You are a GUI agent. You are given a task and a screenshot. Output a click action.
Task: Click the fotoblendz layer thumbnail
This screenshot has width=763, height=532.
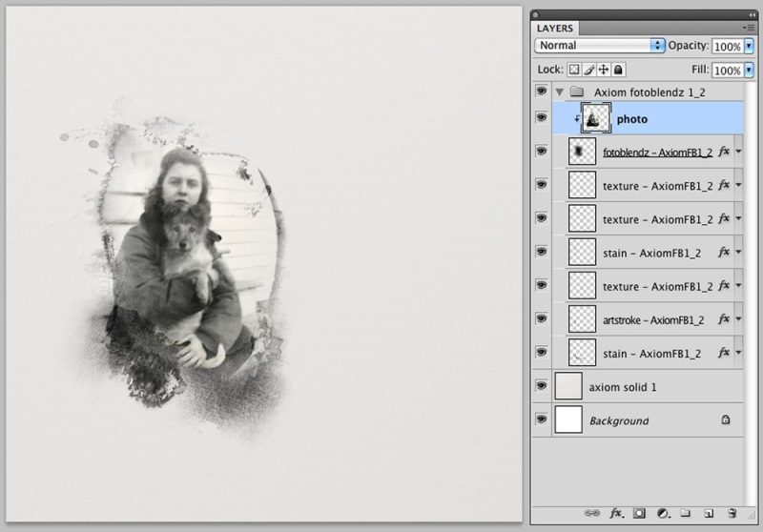pos(582,152)
